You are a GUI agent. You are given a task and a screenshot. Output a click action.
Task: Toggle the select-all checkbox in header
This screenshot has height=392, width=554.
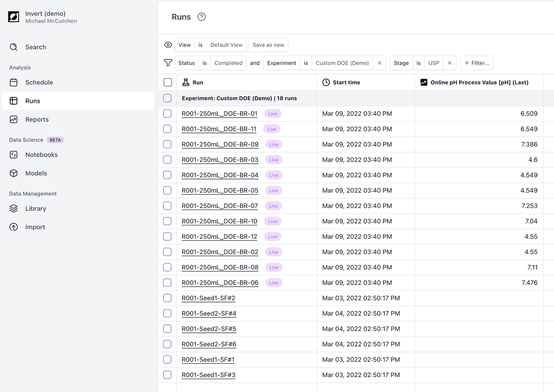168,83
